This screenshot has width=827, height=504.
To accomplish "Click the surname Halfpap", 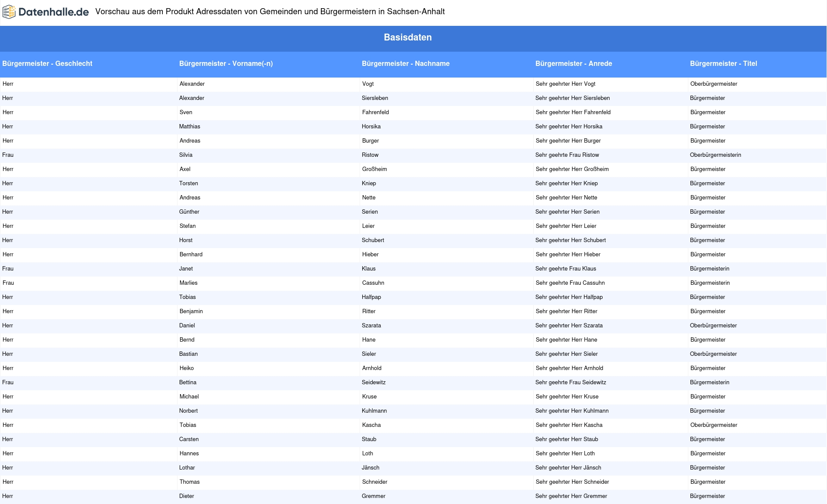I will 371,297.
